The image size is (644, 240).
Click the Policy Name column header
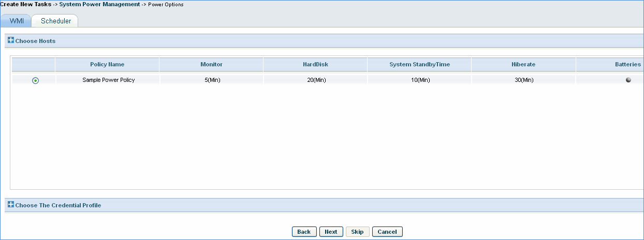tap(107, 64)
